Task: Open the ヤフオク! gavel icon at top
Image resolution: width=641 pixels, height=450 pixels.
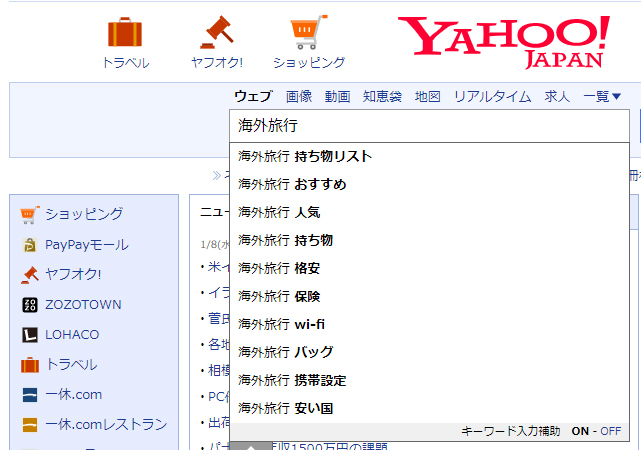Action: coord(217,32)
